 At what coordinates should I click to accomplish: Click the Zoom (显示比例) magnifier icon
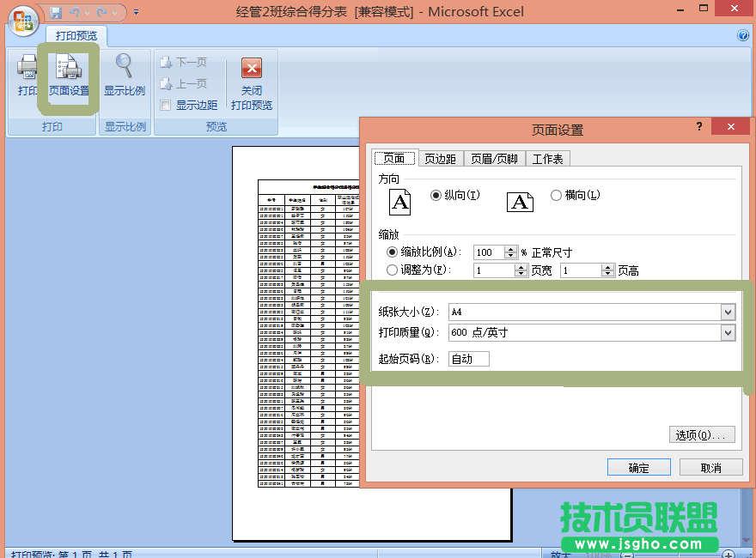[x=125, y=69]
